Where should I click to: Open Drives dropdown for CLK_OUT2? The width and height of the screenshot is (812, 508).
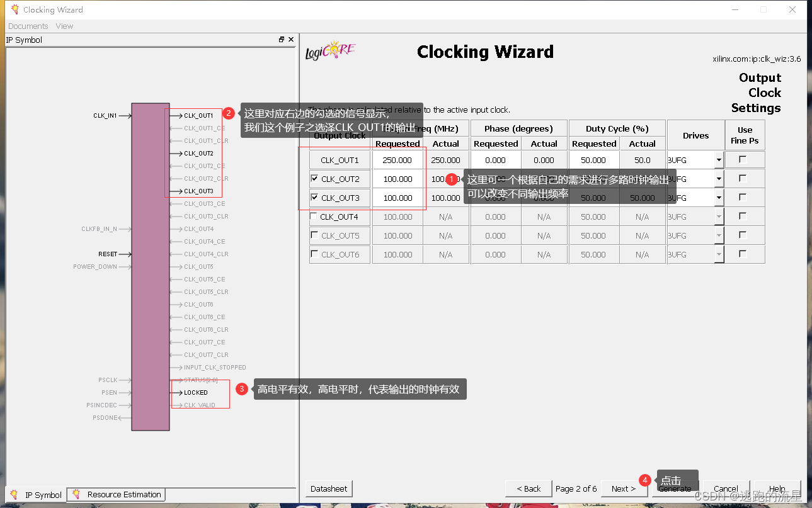point(719,179)
